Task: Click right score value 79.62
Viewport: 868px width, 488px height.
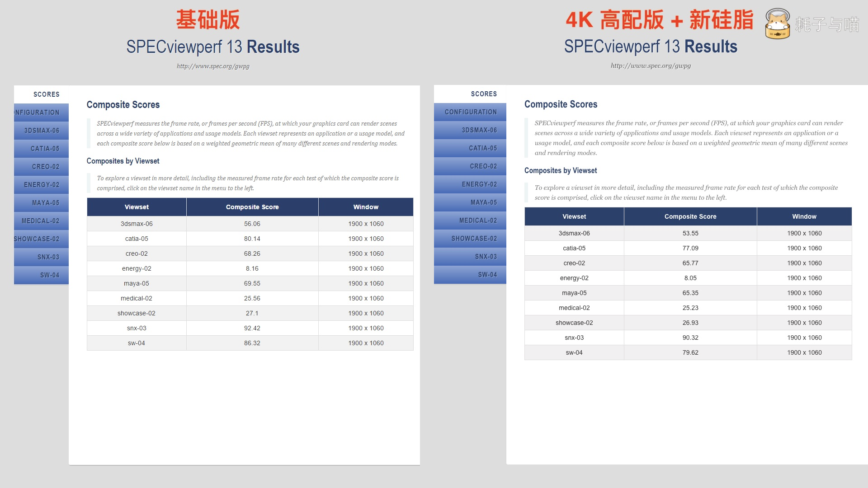Action: tap(690, 352)
